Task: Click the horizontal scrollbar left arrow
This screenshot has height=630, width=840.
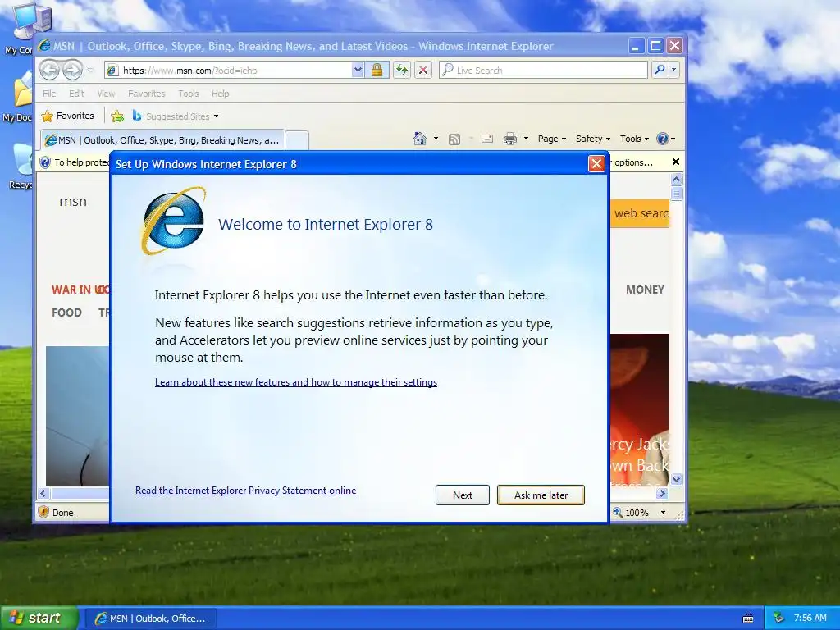Action: coord(44,493)
